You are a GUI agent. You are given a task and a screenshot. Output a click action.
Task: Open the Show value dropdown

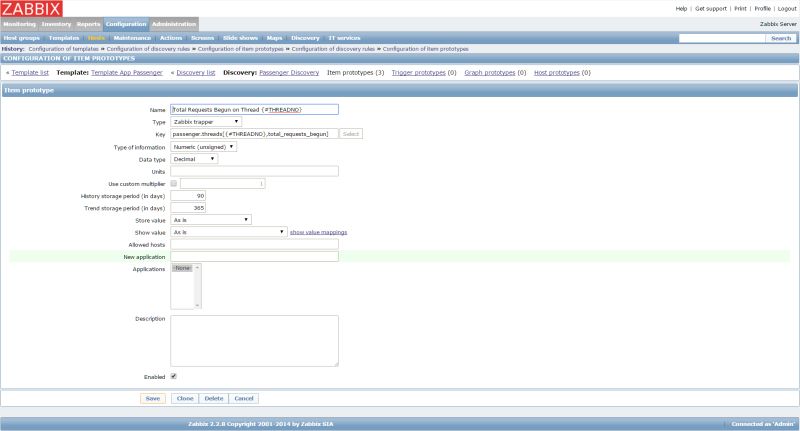tap(229, 232)
